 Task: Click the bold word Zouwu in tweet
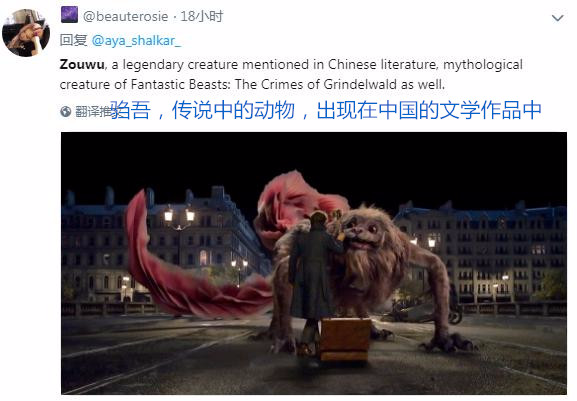point(82,64)
